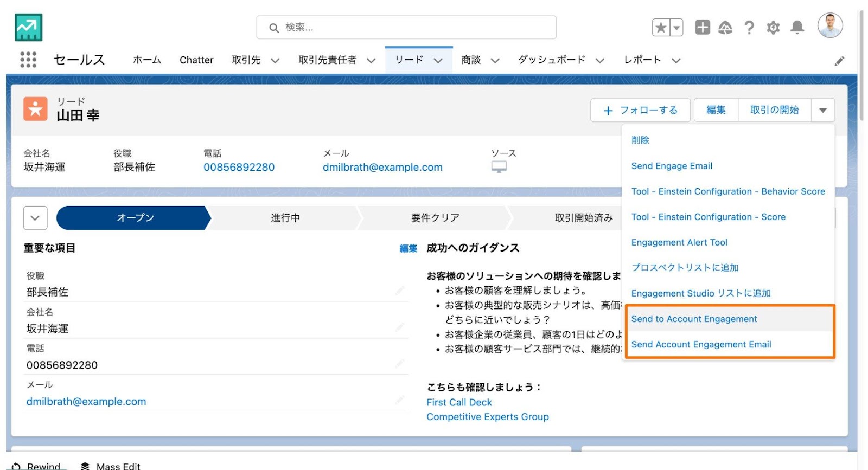Click the pencil beside the 会社名 field

coord(400,327)
